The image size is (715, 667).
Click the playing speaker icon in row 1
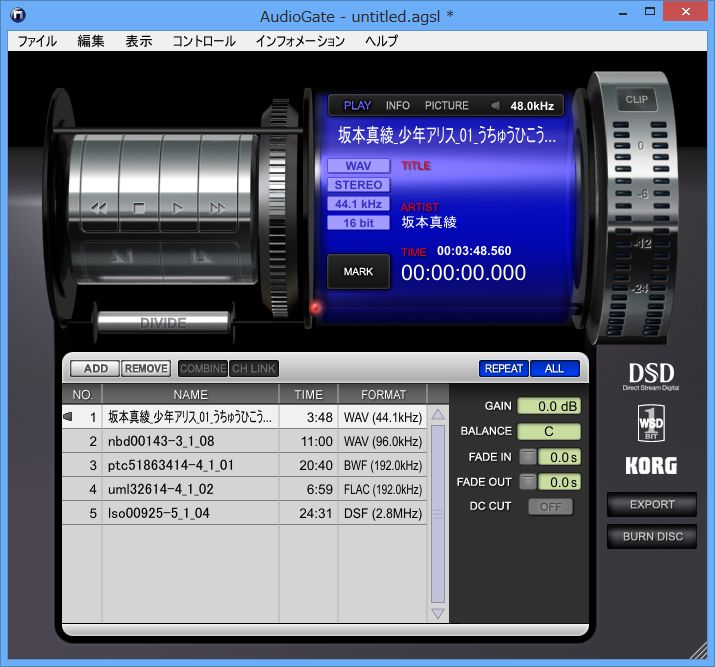[x=68, y=417]
